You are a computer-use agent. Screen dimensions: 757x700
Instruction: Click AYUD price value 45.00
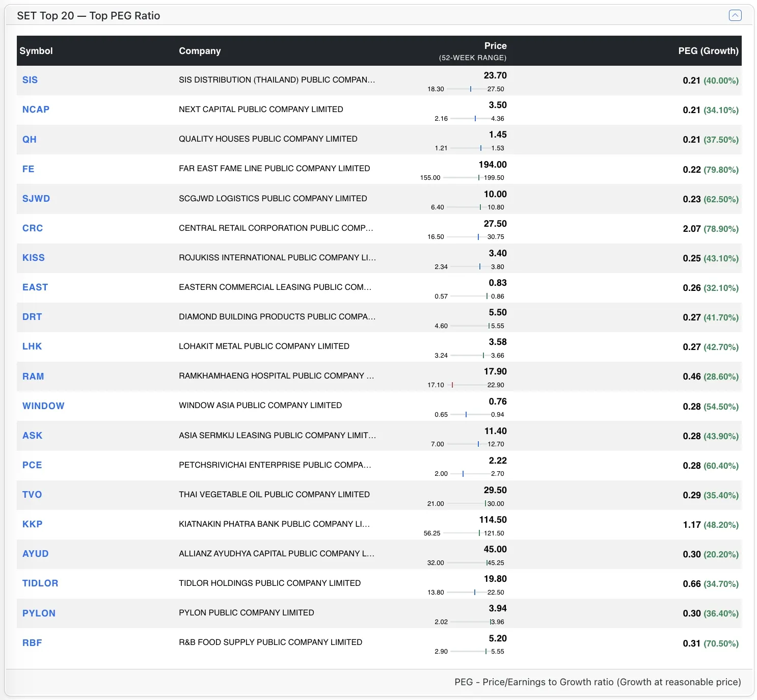tap(495, 549)
